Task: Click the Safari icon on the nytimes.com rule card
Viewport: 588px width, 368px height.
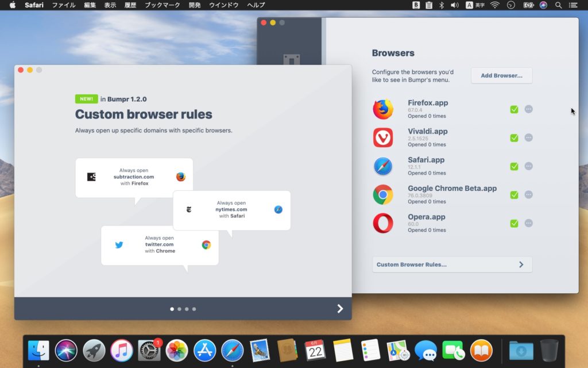Action: [x=278, y=210]
